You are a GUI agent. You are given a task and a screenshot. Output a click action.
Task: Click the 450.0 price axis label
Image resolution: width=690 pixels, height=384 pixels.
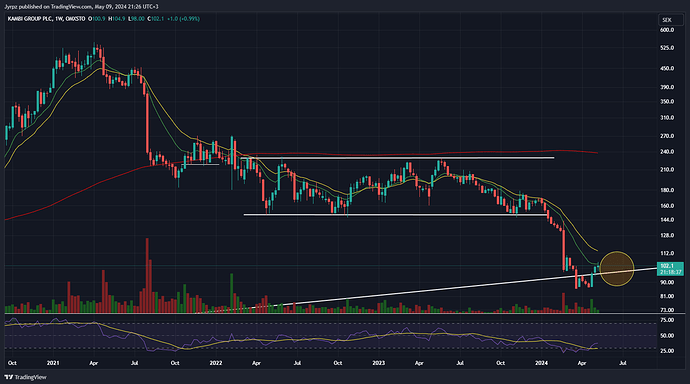(667, 68)
